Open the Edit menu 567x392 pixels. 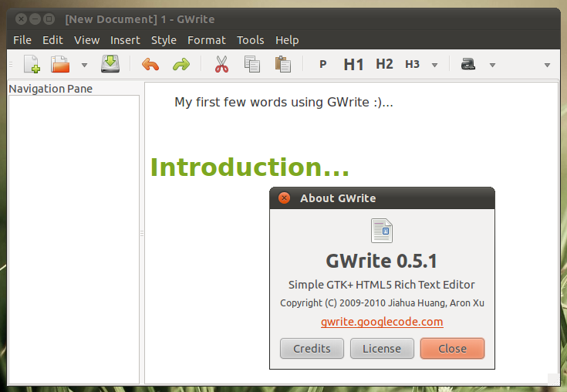tap(52, 40)
